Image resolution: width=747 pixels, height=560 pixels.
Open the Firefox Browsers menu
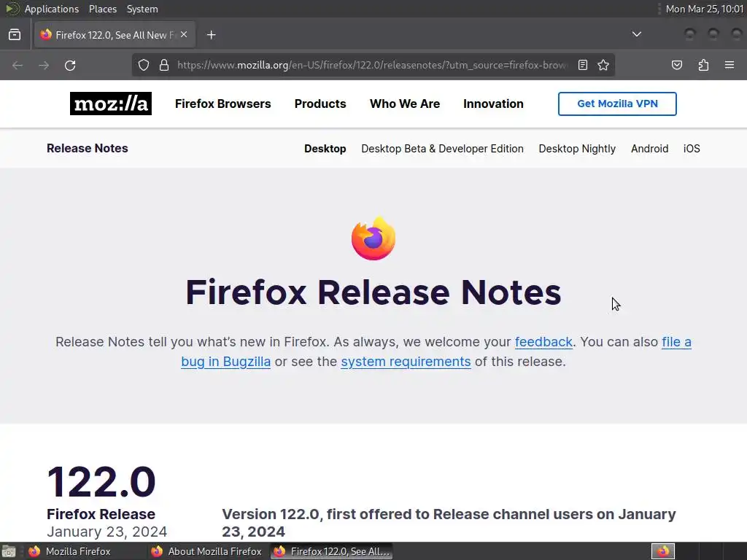(223, 104)
